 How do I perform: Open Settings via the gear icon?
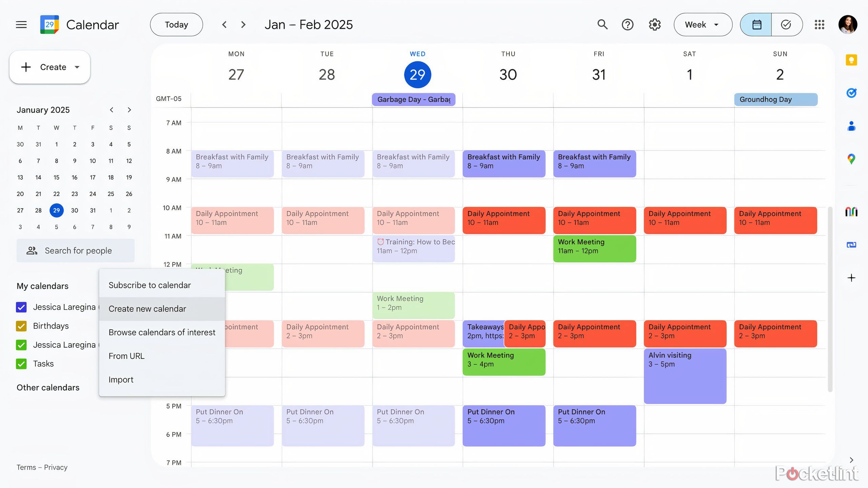tap(654, 24)
